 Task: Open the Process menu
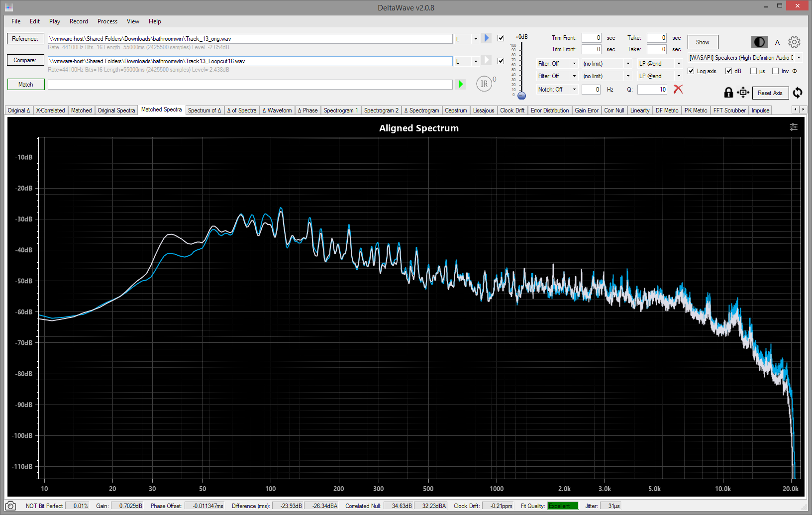coord(107,21)
